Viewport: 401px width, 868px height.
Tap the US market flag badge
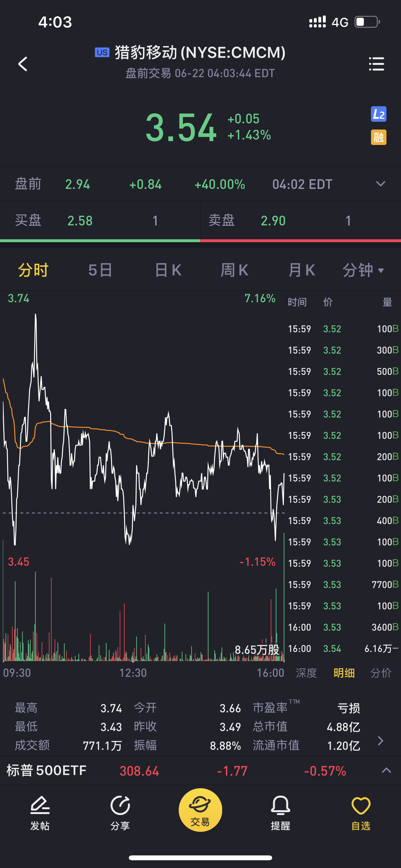pyautogui.click(x=102, y=52)
